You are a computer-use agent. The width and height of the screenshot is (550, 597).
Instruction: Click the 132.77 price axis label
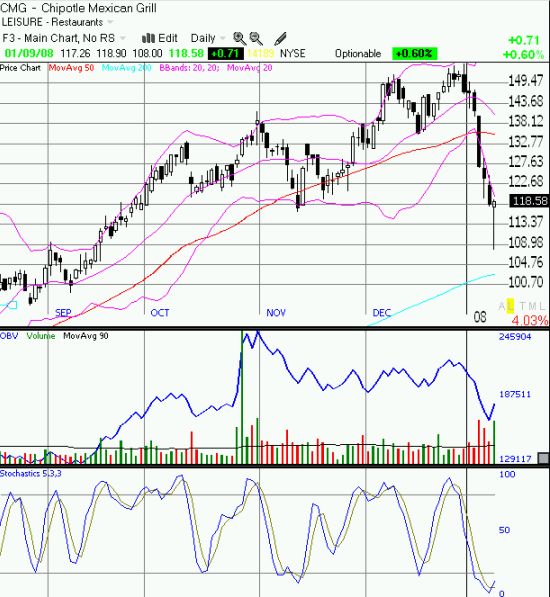pos(526,141)
